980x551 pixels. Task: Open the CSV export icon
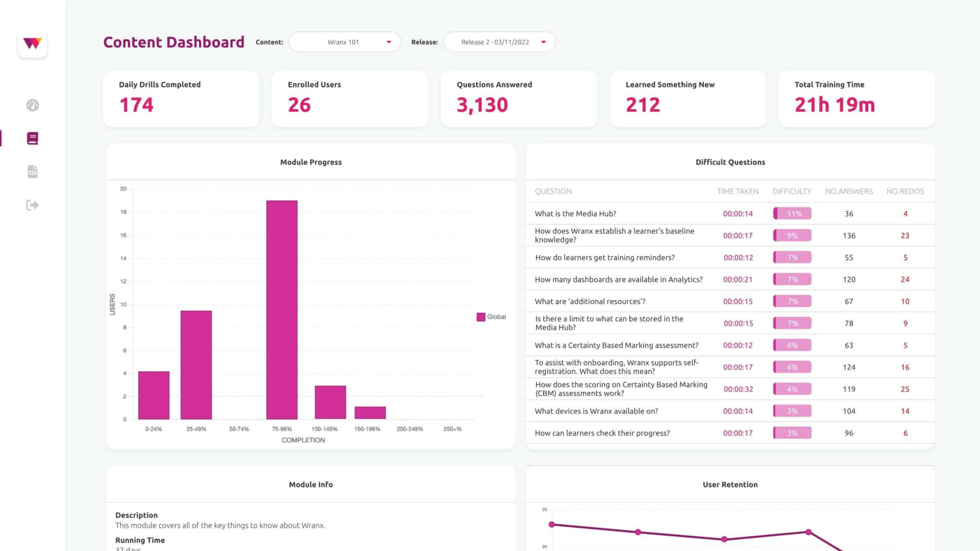pos(33,172)
